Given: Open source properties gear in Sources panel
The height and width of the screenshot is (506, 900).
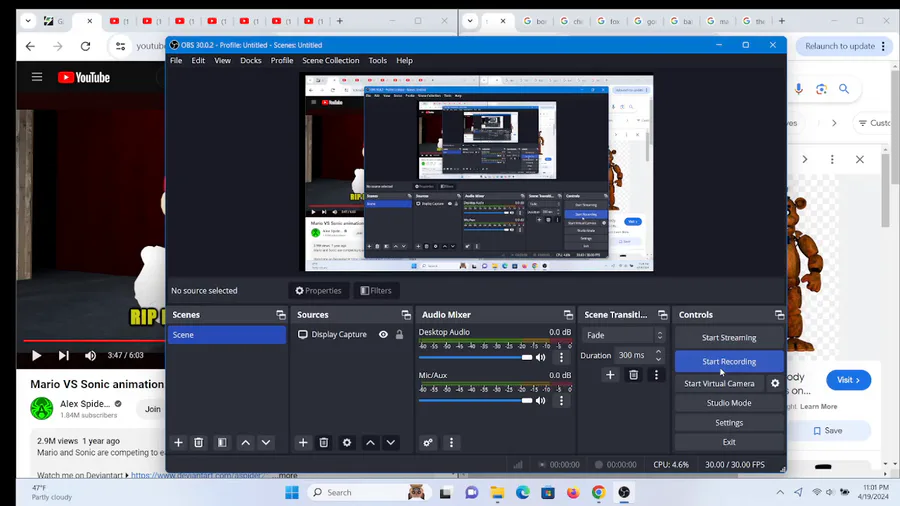Looking at the screenshot, I should pos(347,443).
